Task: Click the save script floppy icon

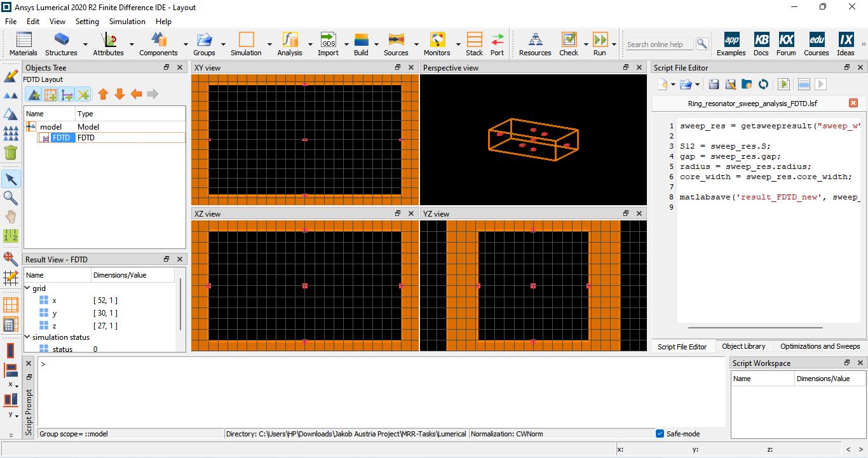Action: click(714, 84)
